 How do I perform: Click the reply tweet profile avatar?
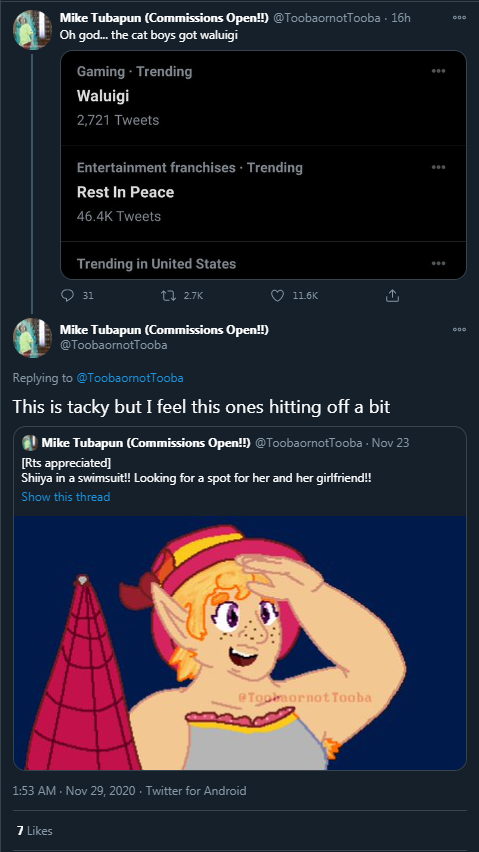point(32,337)
